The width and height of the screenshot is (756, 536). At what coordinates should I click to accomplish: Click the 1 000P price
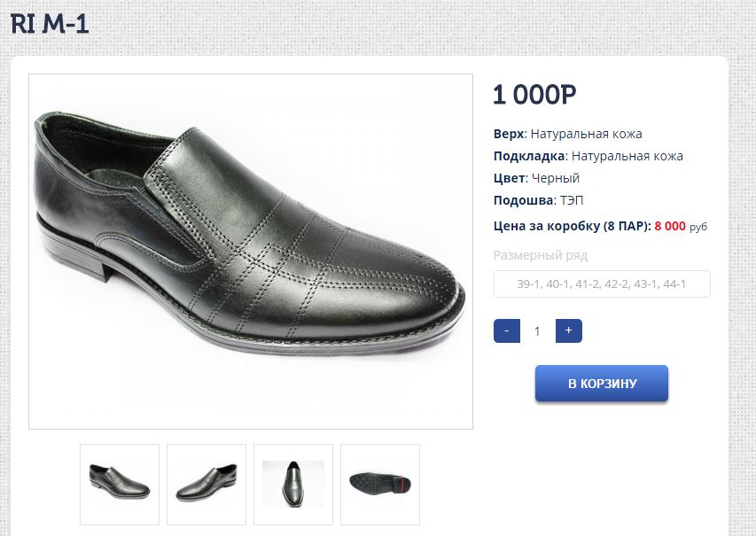(x=534, y=94)
